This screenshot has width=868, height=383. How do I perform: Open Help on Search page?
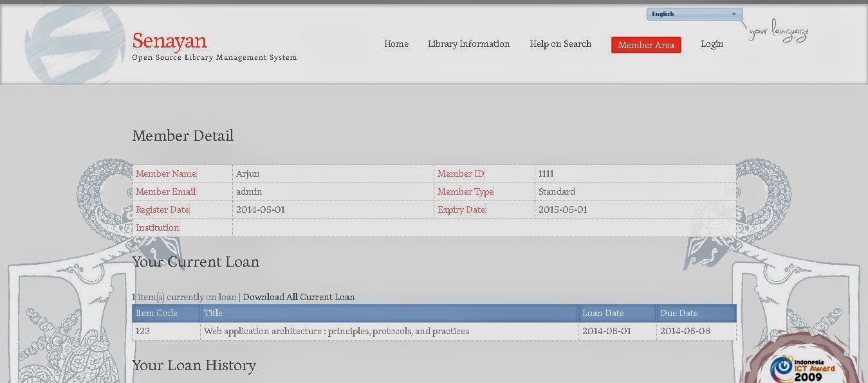(x=560, y=44)
